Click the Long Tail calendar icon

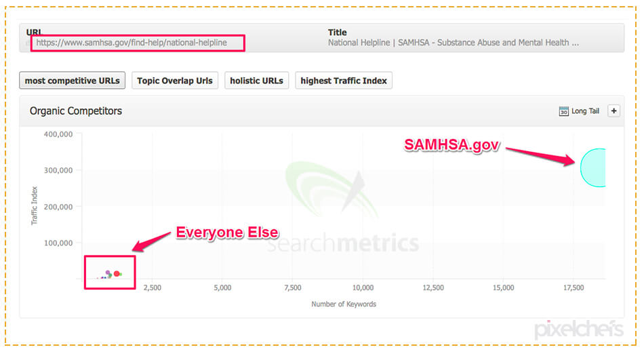(x=563, y=111)
